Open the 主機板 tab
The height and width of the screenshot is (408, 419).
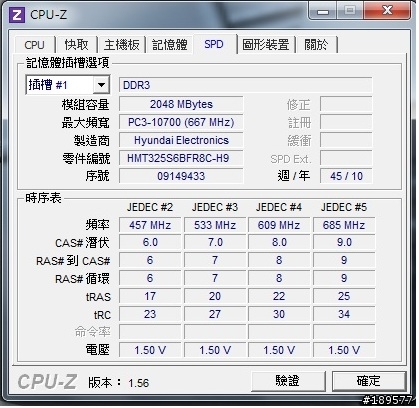coord(121,45)
